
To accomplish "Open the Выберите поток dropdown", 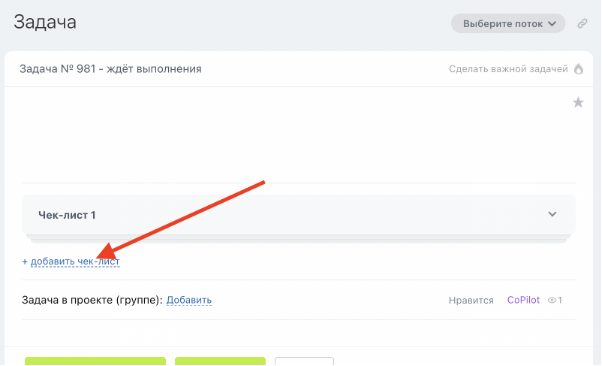I will (508, 24).
